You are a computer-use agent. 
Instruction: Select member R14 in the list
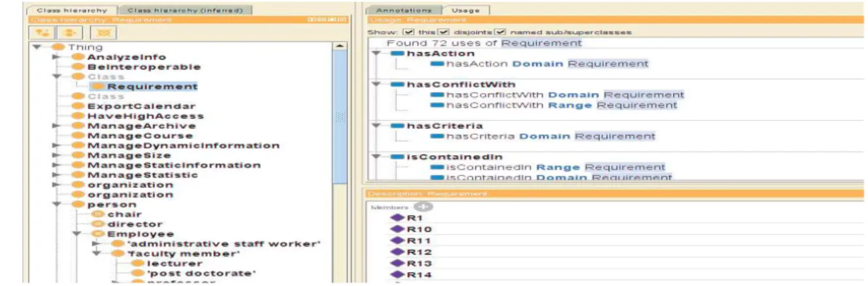[x=419, y=275]
